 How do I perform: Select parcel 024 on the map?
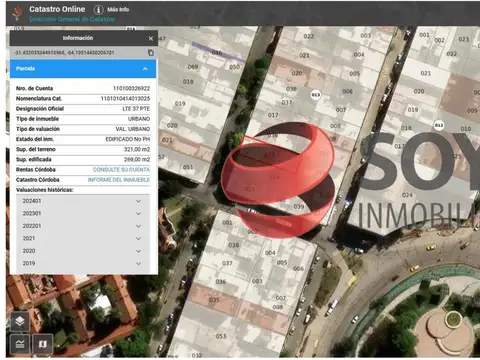(407, 195)
